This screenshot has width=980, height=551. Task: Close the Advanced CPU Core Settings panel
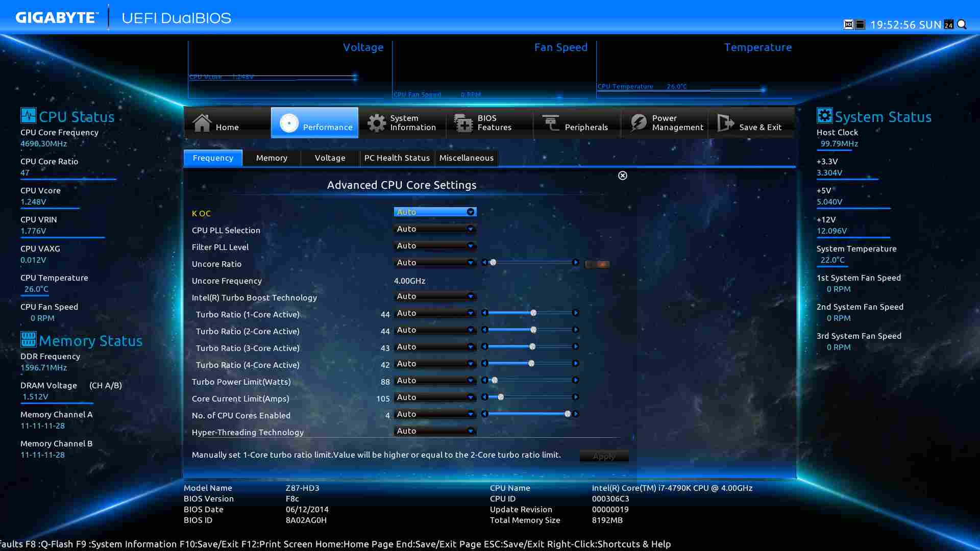(623, 176)
